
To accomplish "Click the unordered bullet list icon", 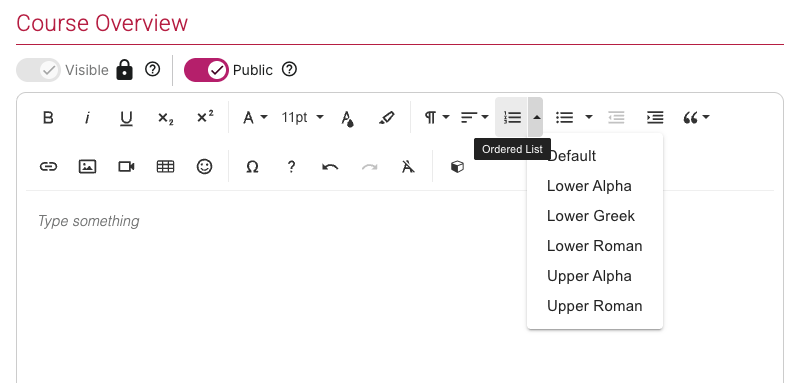I will point(564,118).
